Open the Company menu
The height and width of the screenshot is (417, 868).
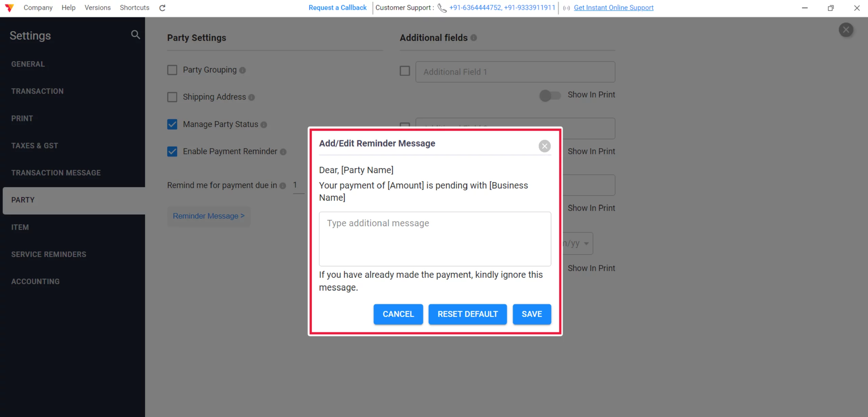[x=38, y=7]
